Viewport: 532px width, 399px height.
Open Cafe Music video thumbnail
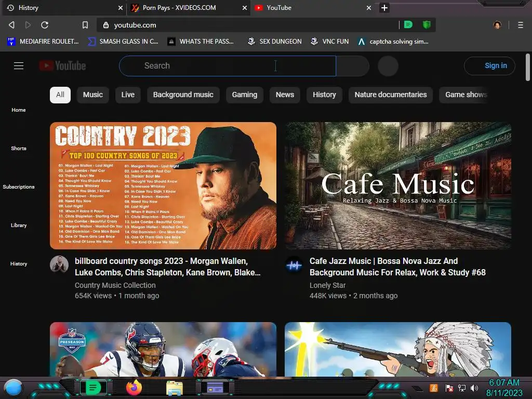point(397,185)
